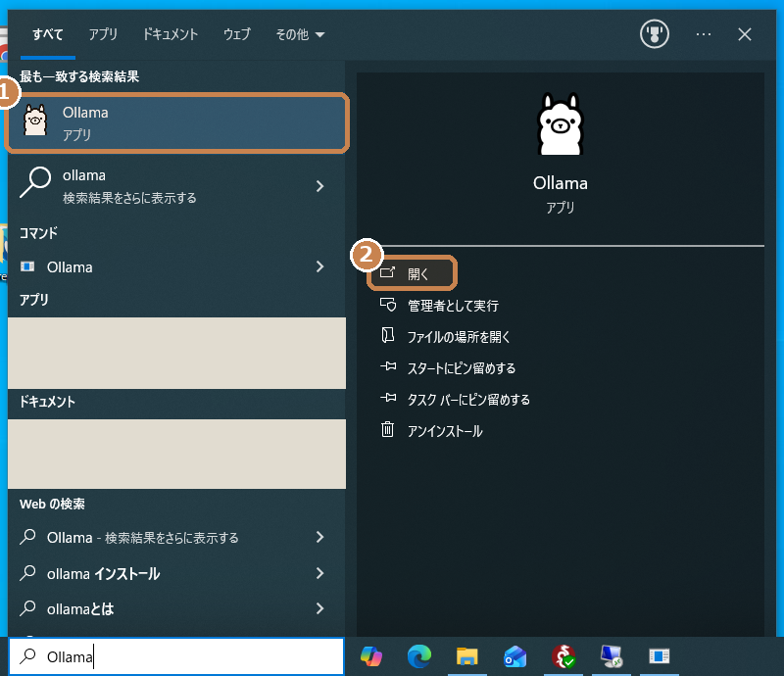Open Copilot from the taskbar
Screen dimensions: 784x676
(371, 656)
